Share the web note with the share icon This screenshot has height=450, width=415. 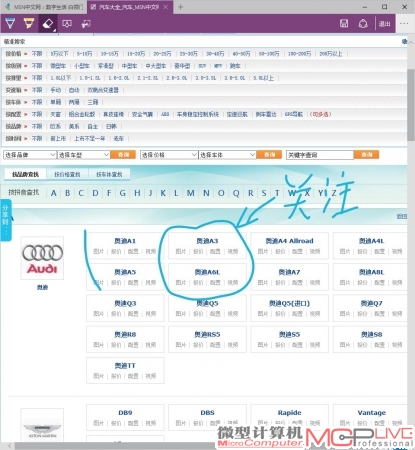click(x=363, y=23)
